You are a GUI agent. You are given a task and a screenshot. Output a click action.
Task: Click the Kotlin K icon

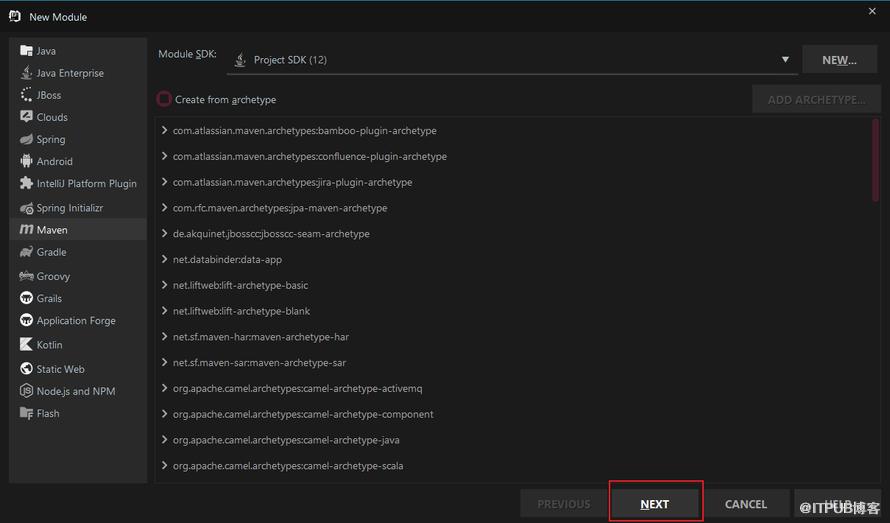click(x=26, y=344)
